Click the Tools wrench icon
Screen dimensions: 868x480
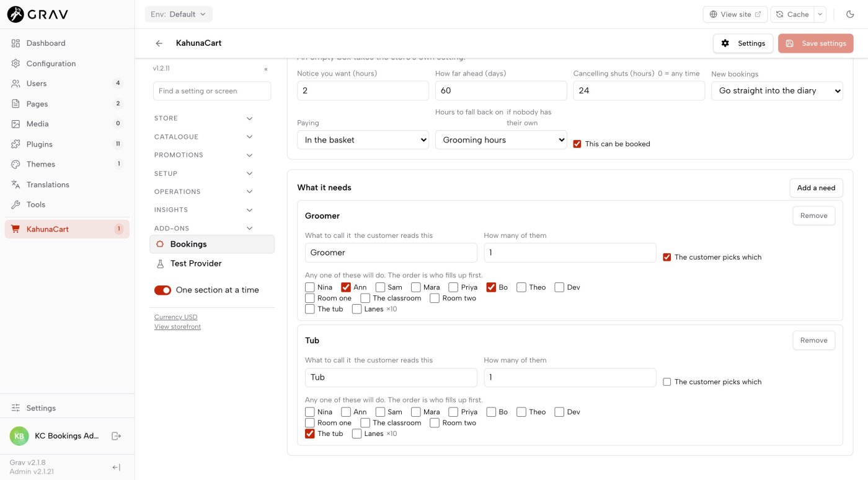coord(16,204)
